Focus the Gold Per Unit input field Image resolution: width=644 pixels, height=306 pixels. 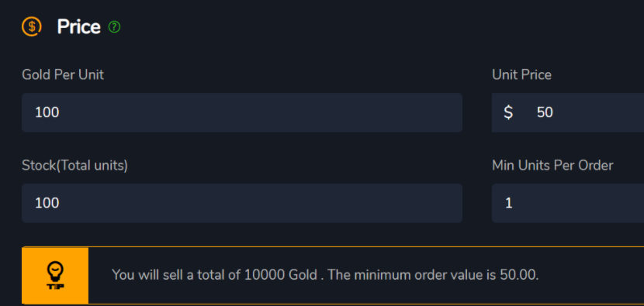[x=242, y=112]
